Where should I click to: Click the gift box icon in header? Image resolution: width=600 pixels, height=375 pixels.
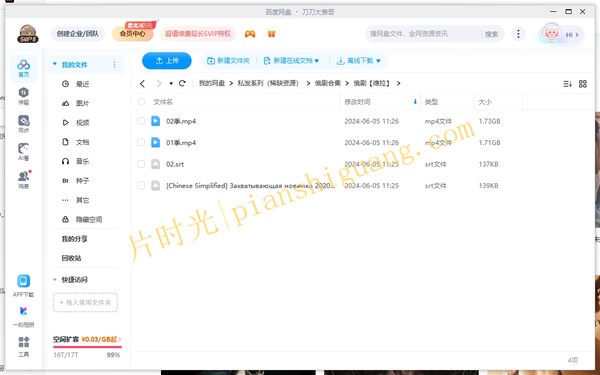(x=271, y=34)
